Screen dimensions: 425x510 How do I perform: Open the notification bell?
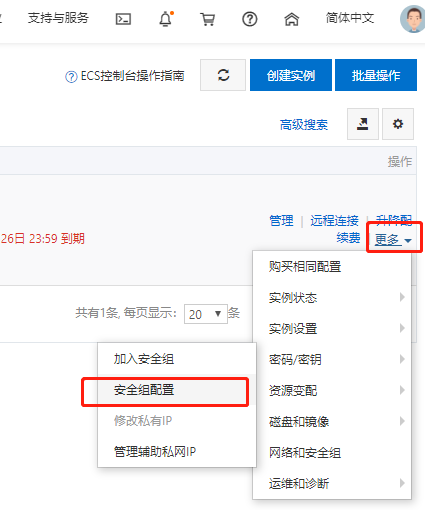166,19
